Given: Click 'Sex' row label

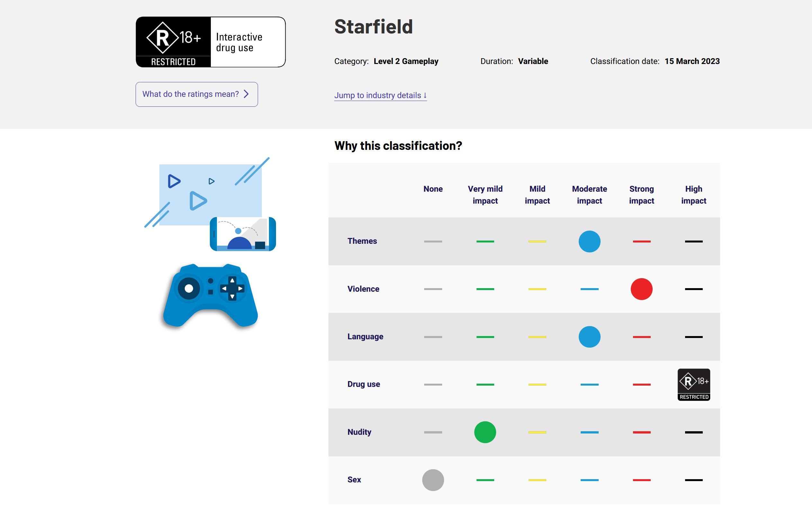Looking at the screenshot, I should pos(354,479).
